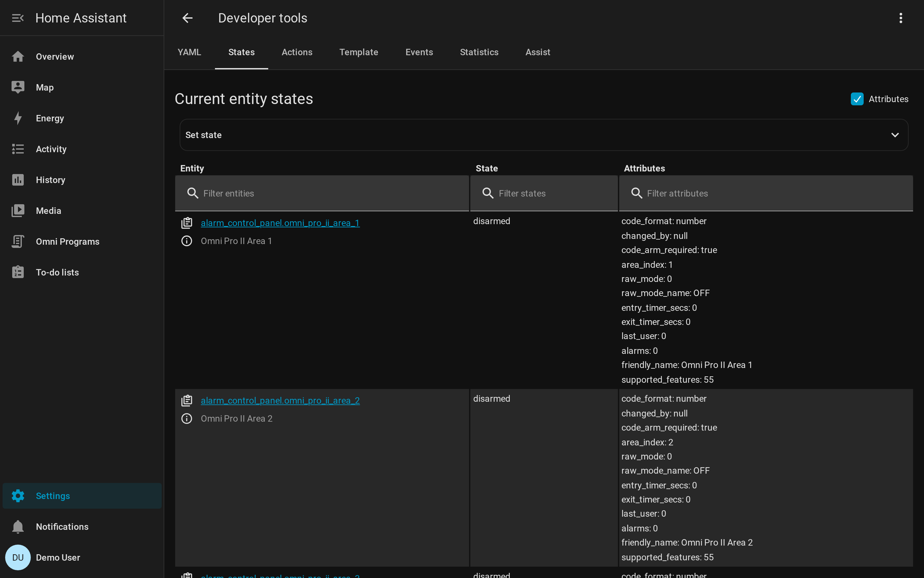Navigate to Omni Programs page
The height and width of the screenshot is (578, 924).
click(x=82, y=241)
